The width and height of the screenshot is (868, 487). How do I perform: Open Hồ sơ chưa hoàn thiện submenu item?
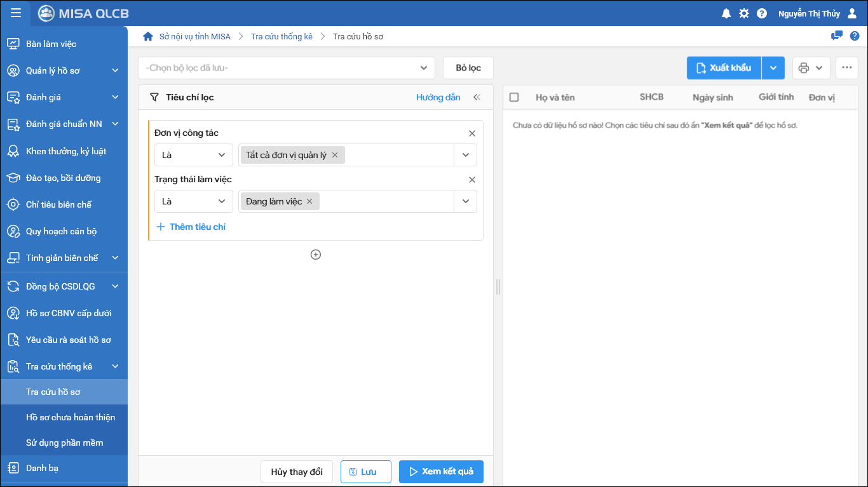coord(71,417)
